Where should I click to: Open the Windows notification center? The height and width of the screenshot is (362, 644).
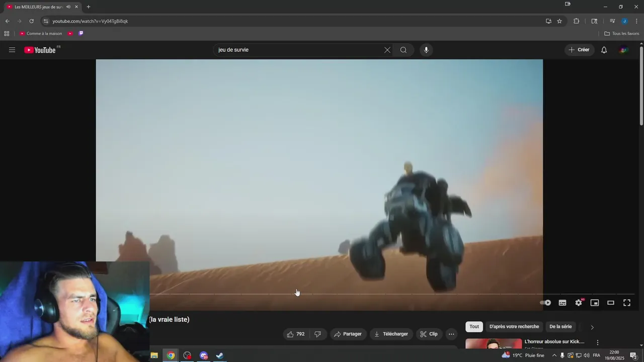click(633, 355)
